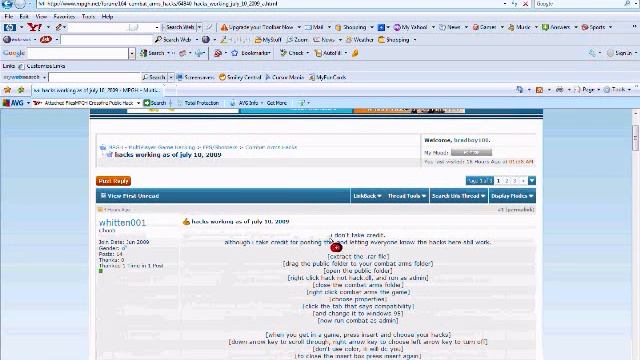Click the AVG logo toolbar button
This screenshot has width=640, height=360.
point(13,103)
